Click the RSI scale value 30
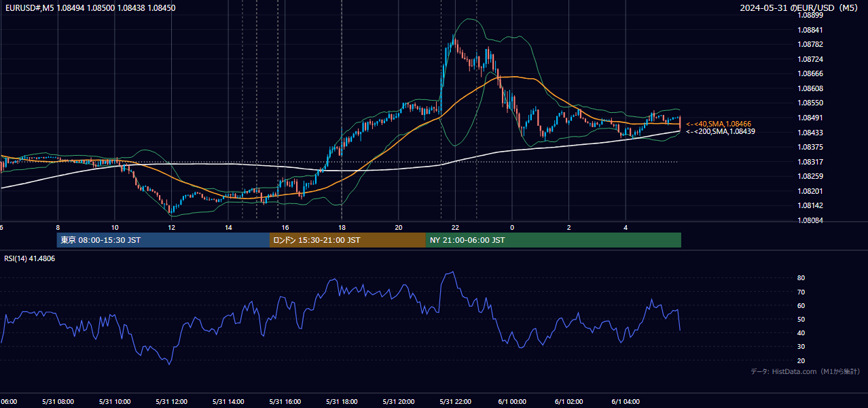This screenshot has height=408, width=868. (x=801, y=347)
